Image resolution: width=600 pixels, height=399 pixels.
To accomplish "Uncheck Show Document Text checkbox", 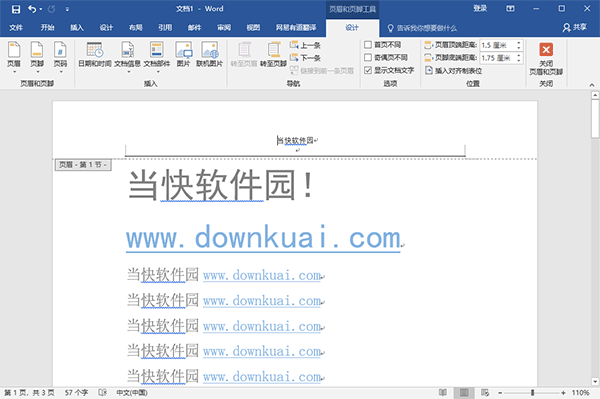I will coord(368,70).
